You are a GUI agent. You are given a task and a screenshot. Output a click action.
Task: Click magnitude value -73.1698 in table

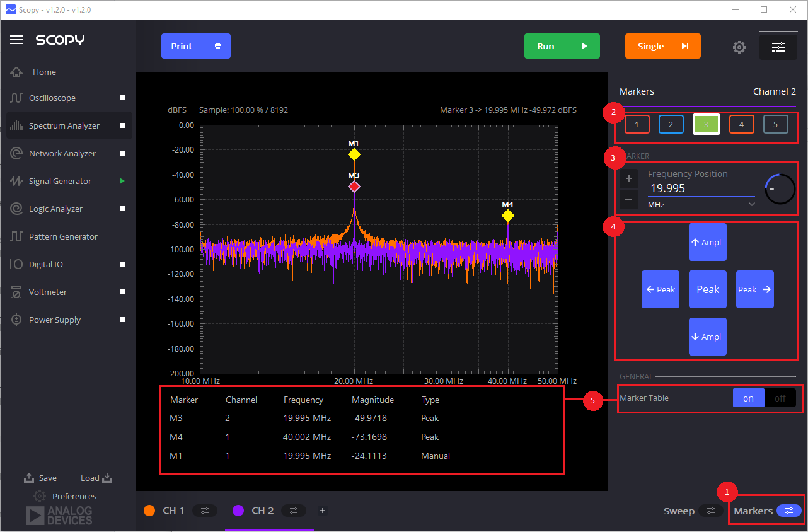point(369,437)
